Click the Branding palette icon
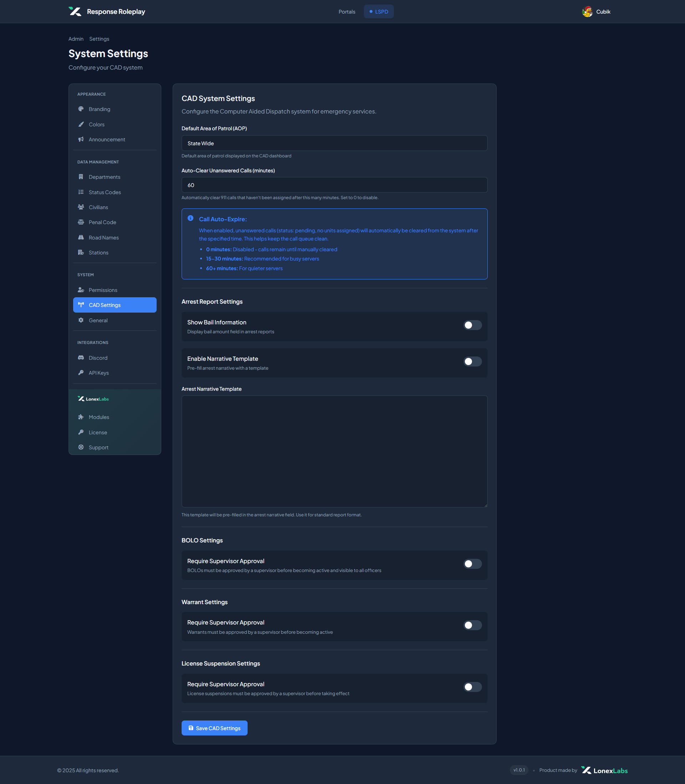 click(81, 109)
